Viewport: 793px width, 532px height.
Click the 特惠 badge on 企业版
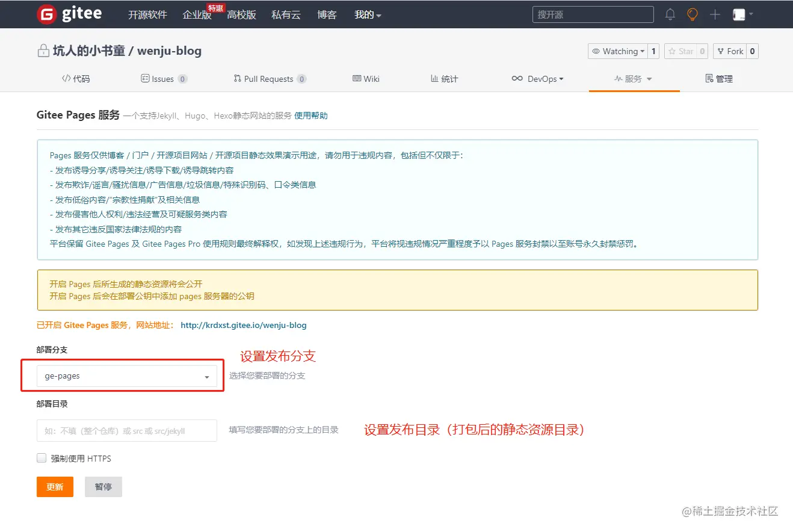coord(216,8)
